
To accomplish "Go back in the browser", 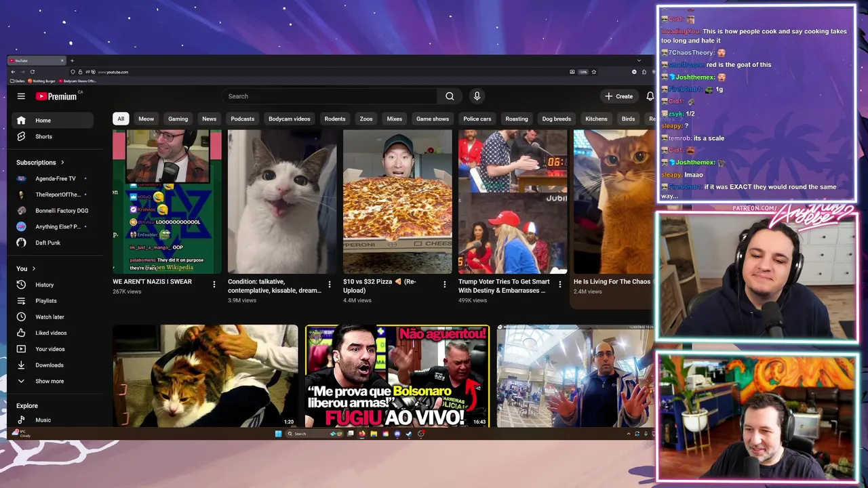I will [13, 72].
